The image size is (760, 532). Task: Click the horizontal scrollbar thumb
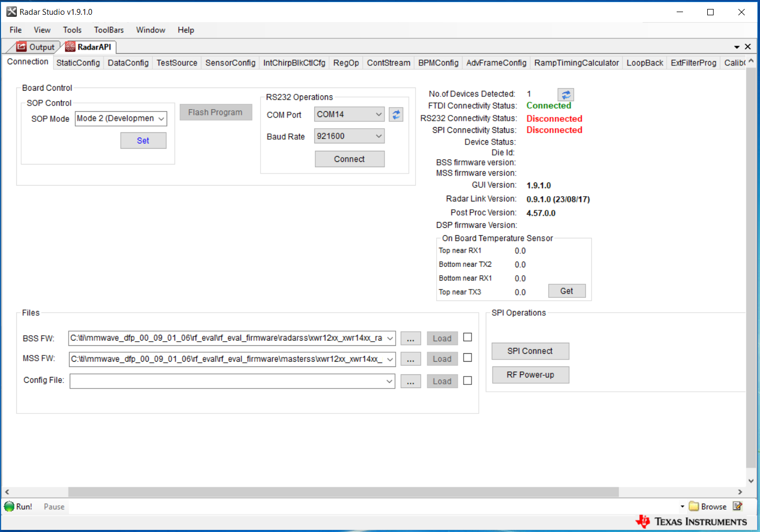pyautogui.click(x=343, y=492)
